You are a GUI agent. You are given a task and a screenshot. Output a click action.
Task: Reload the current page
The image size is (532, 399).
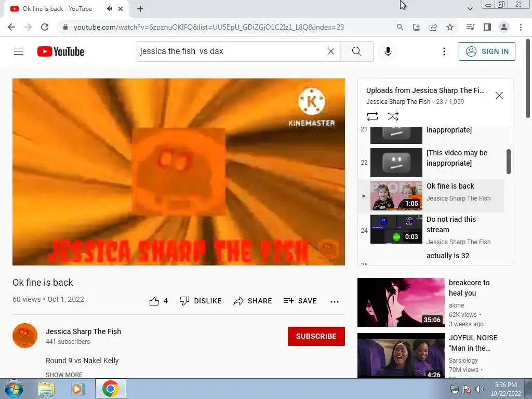click(45, 27)
